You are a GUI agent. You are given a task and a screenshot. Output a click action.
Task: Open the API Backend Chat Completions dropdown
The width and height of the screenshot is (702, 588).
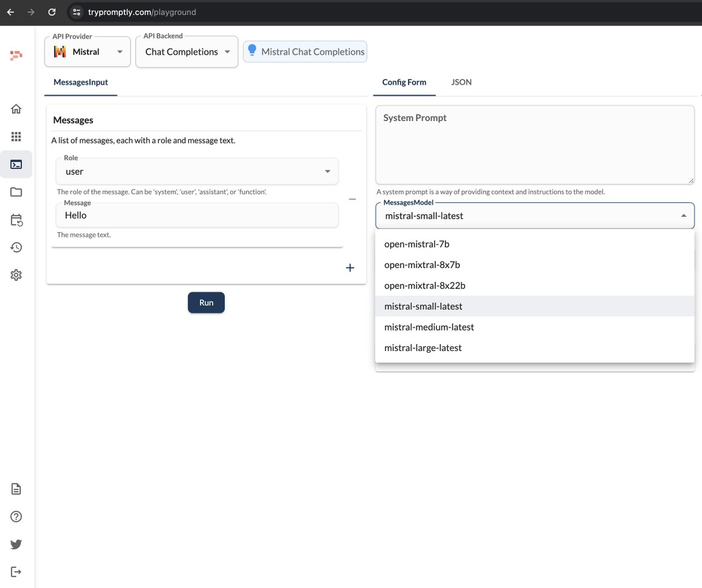(x=187, y=51)
